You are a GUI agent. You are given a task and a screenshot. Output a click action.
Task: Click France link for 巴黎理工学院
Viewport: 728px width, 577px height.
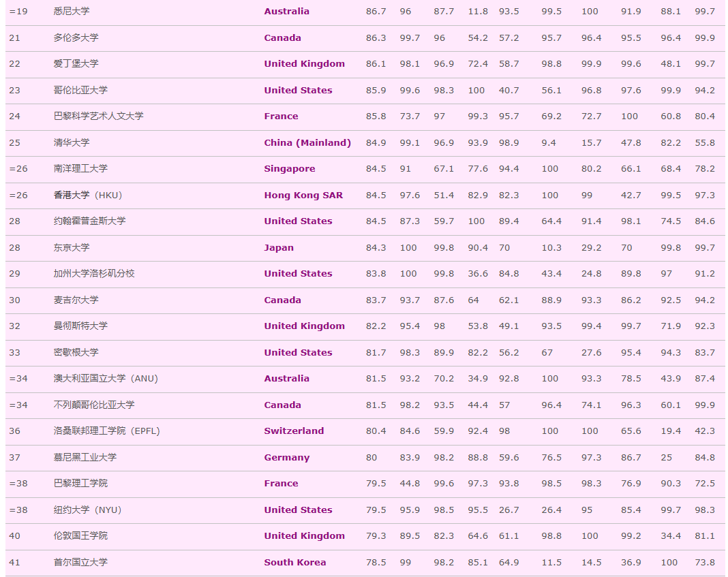pyautogui.click(x=281, y=483)
